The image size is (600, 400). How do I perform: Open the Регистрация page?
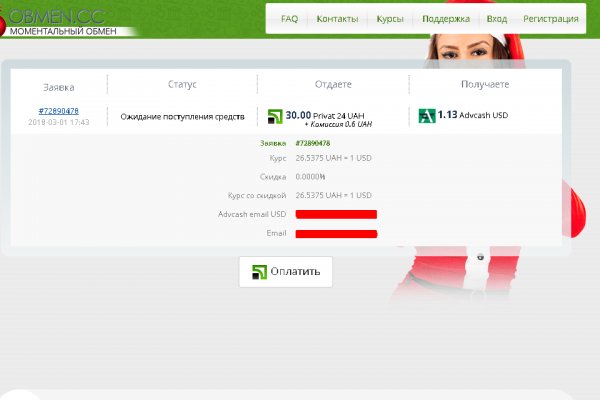pos(550,19)
